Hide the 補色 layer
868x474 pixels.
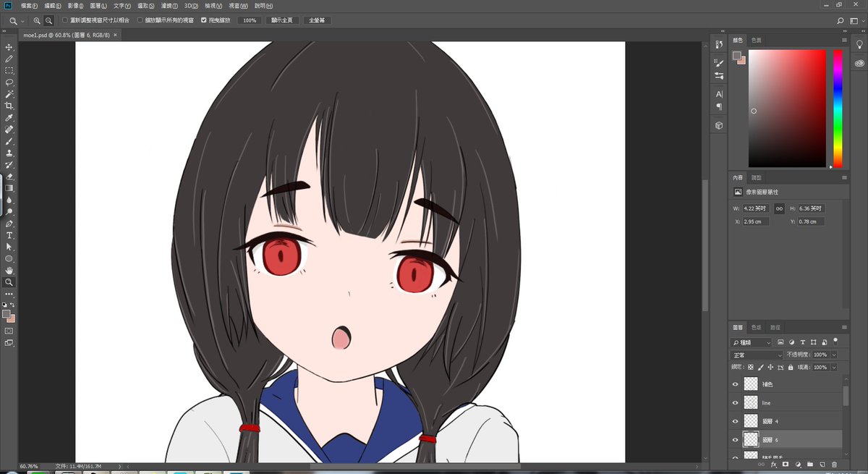point(736,384)
